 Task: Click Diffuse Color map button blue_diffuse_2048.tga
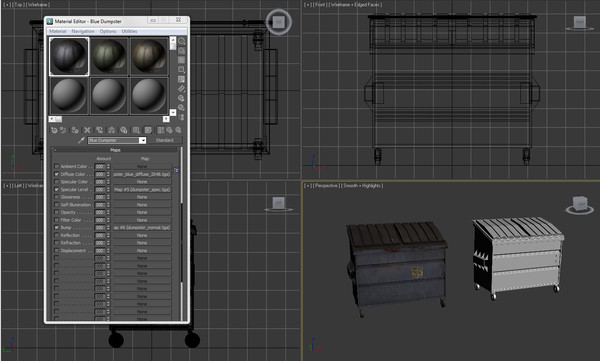(x=142, y=174)
